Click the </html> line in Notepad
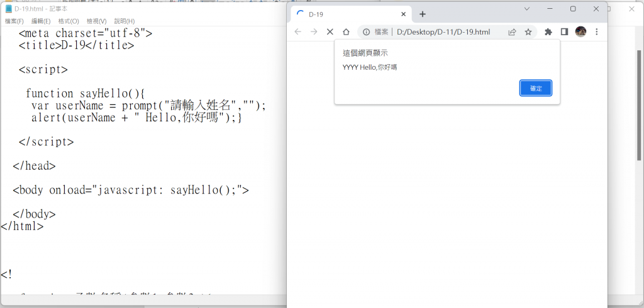The image size is (644, 308). point(22,226)
